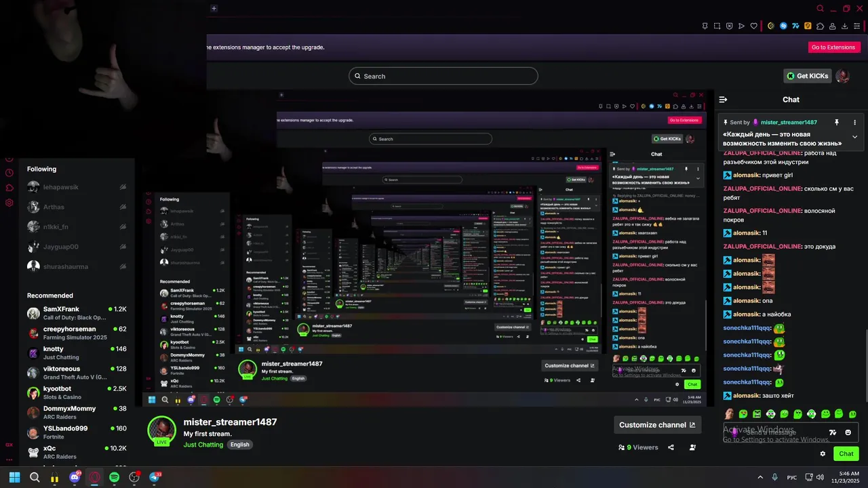Screen dimensions: 868x488
Task: Click the heart bookmark icon in toolbar
Action: pos(753,26)
